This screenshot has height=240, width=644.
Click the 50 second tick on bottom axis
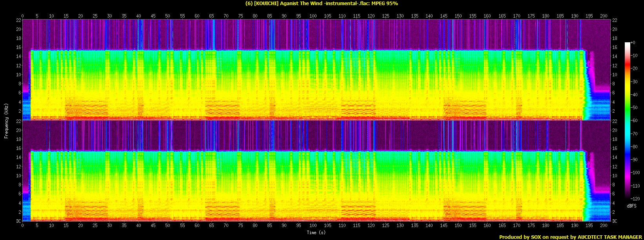pos(168,226)
